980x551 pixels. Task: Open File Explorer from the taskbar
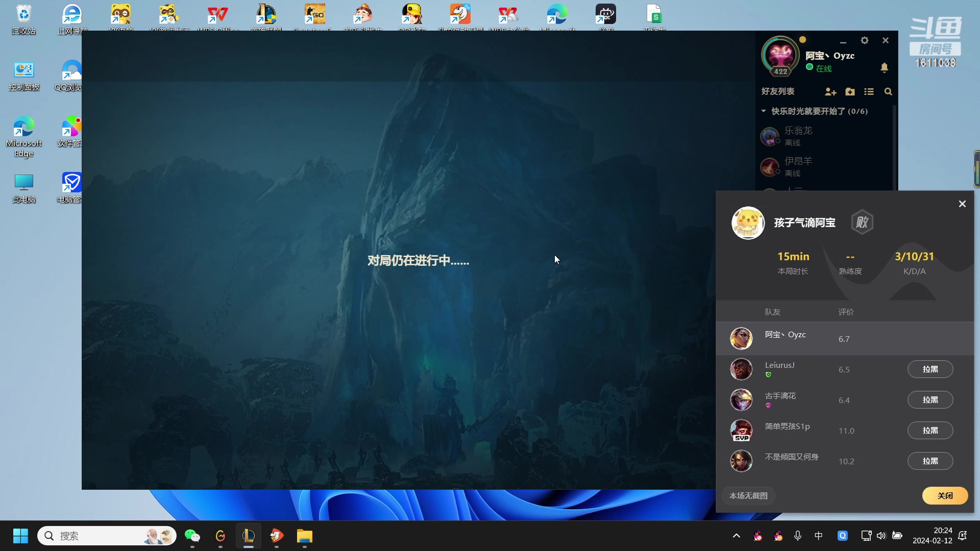click(305, 536)
